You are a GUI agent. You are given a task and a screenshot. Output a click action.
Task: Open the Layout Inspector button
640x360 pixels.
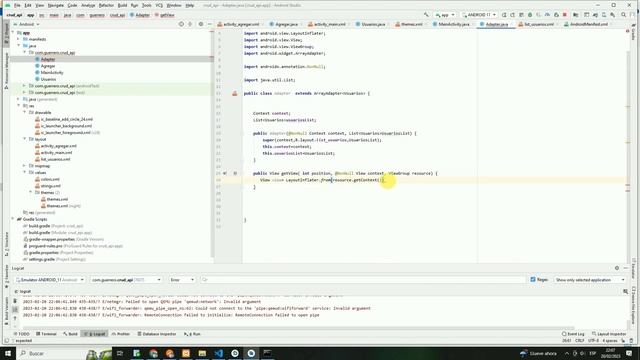pos(609,334)
